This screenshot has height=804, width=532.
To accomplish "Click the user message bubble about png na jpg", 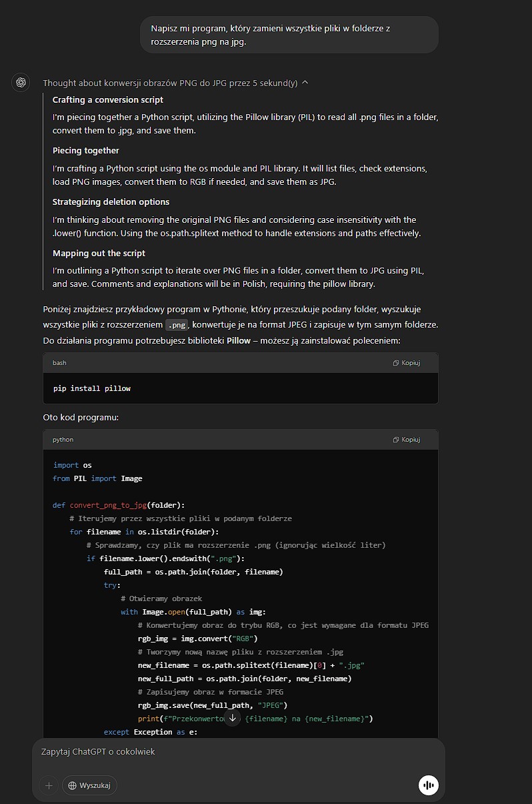I will click(x=289, y=35).
